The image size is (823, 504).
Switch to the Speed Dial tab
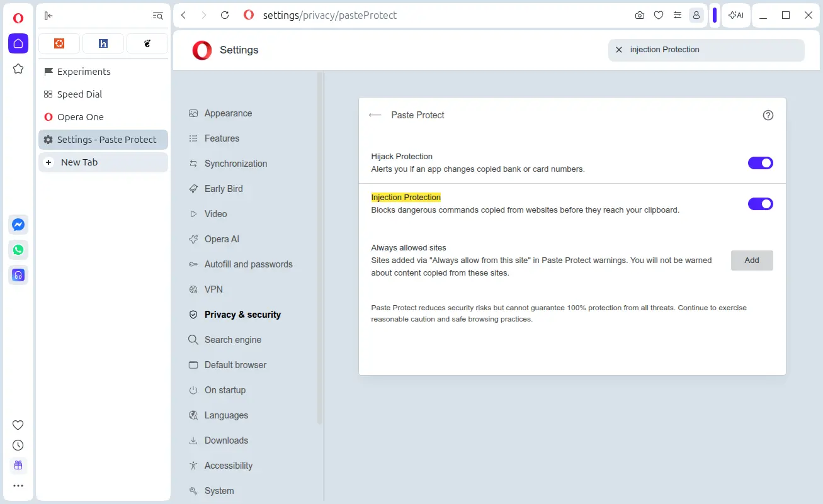[103, 94]
